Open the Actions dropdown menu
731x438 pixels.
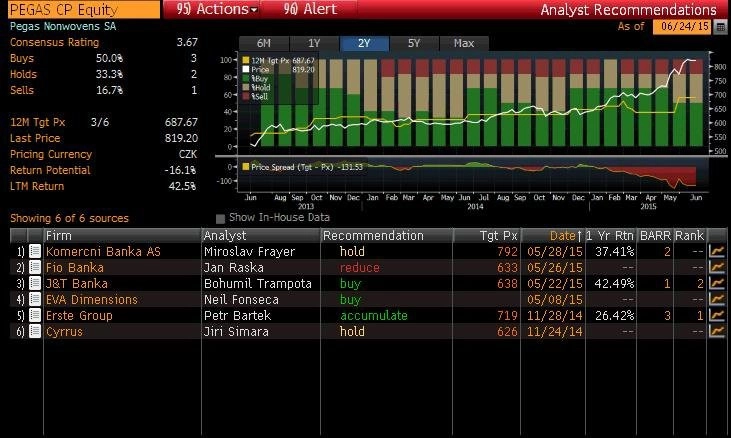click(x=216, y=9)
